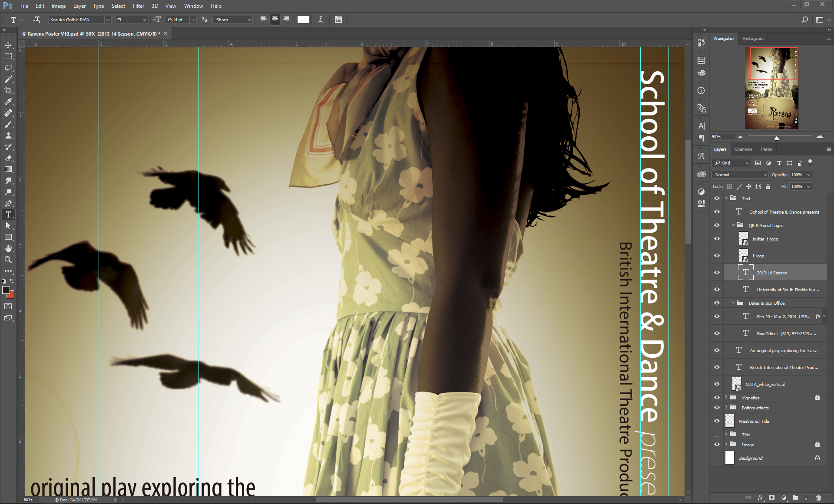The height and width of the screenshot is (504, 834).
Task: Collapse the QR & Social Logos group
Action: 733,225
